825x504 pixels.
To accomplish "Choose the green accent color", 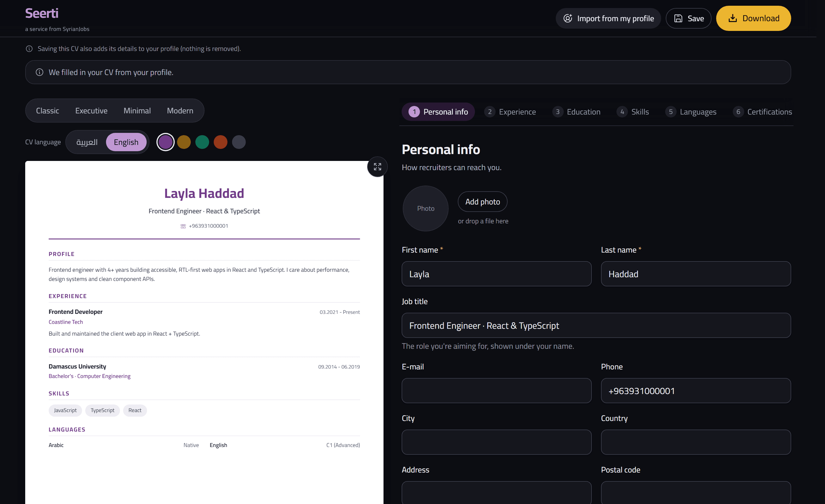I will 202,142.
